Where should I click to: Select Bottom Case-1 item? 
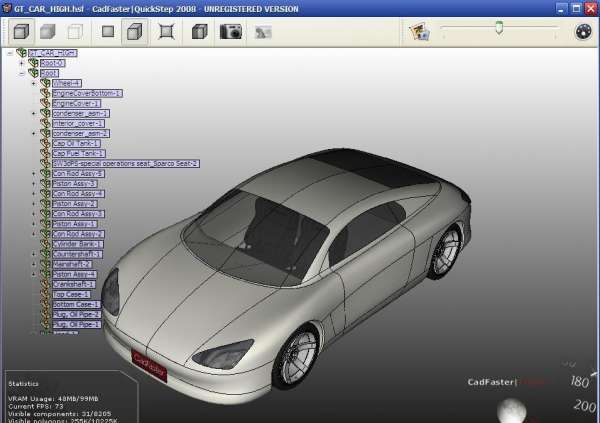(x=76, y=304)
